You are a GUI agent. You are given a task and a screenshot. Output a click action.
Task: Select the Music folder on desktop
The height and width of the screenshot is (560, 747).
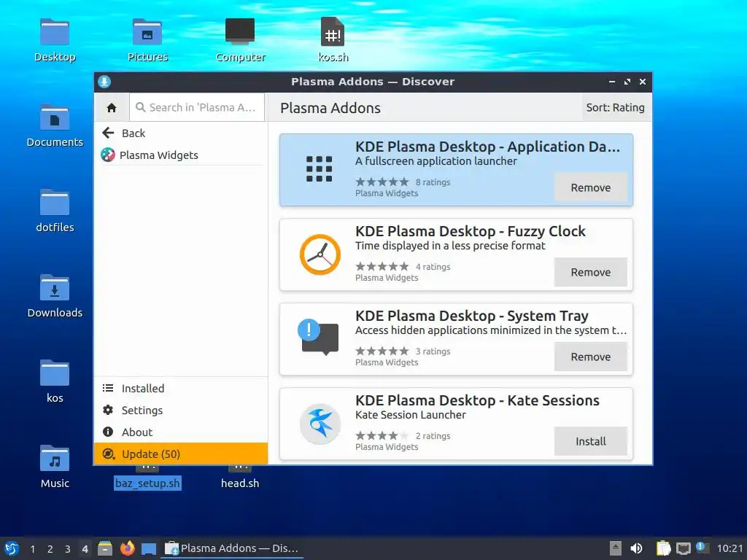click(x=55, y=459)
